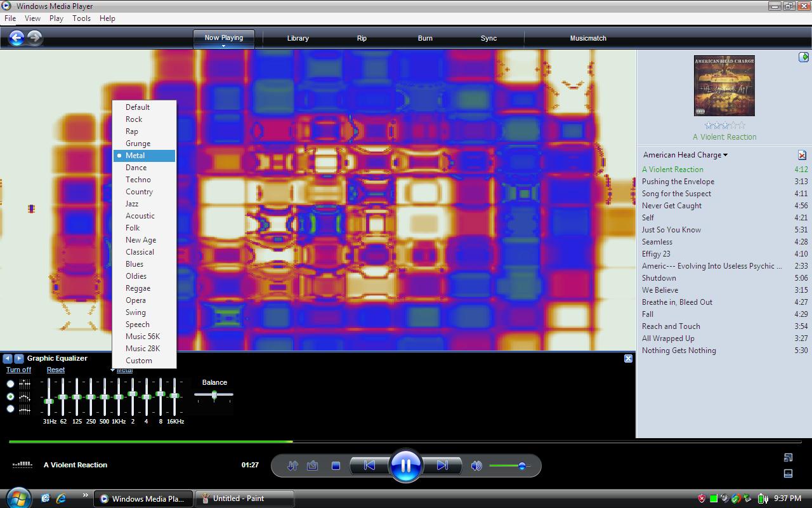Open the Tools menu

[x=81, y=18]
